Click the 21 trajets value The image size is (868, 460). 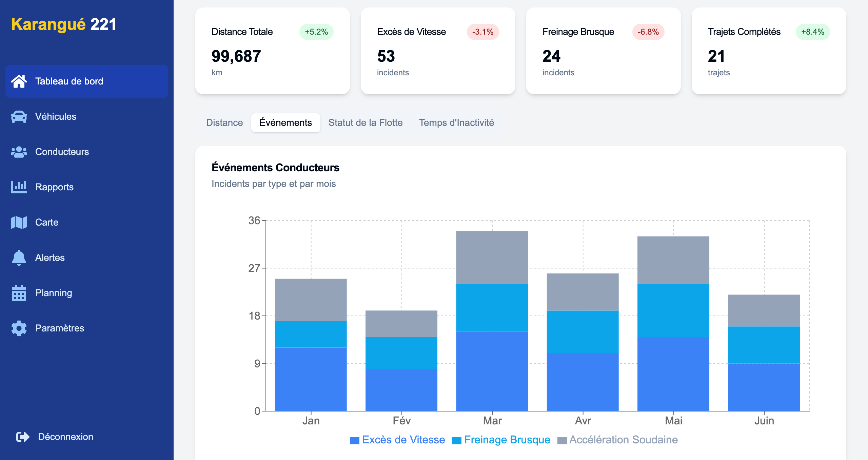pyautogui.click(x=716, y=56)
